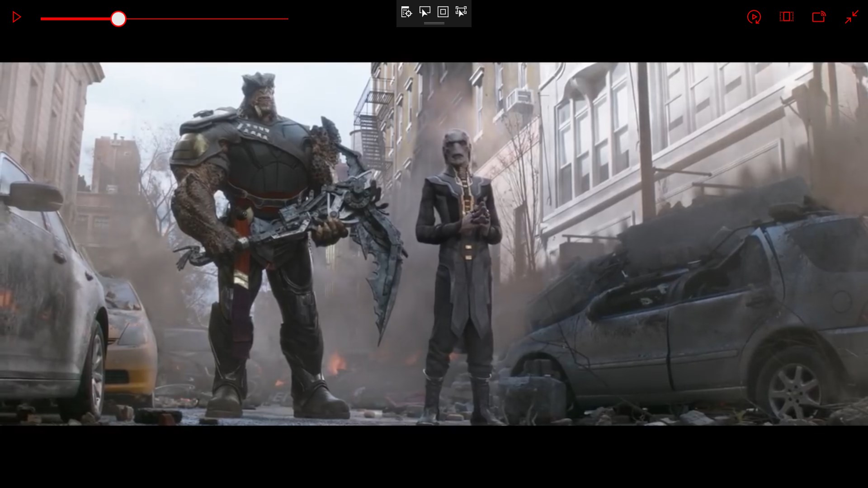The width and height of the screenshot is (868, 488).
Task: Exit full screen with the inward arrows icon
Action: tap(852, 17)
